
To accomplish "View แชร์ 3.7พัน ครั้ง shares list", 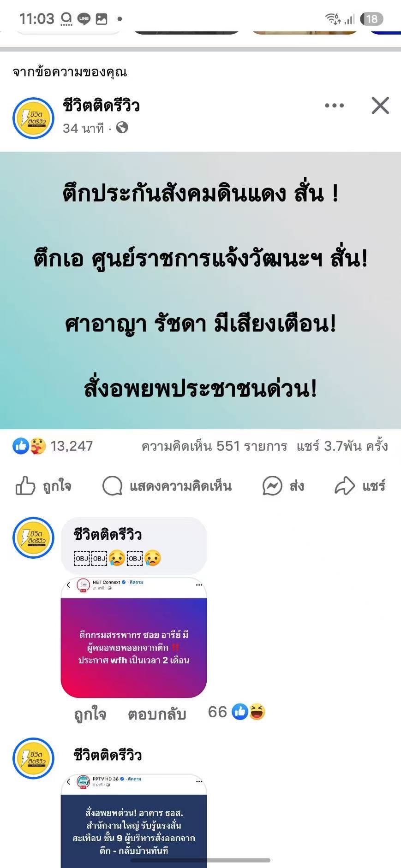I will click(x=342, y=446).
